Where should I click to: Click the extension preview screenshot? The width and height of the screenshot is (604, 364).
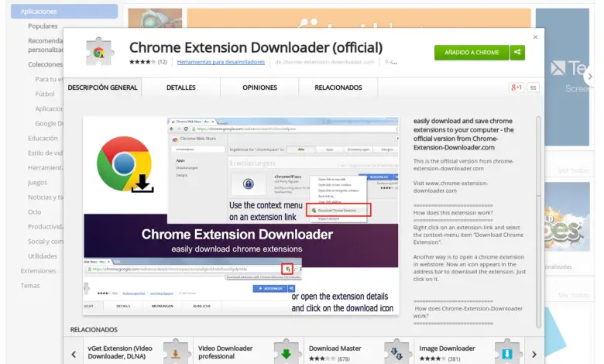[x=241, y=216]
